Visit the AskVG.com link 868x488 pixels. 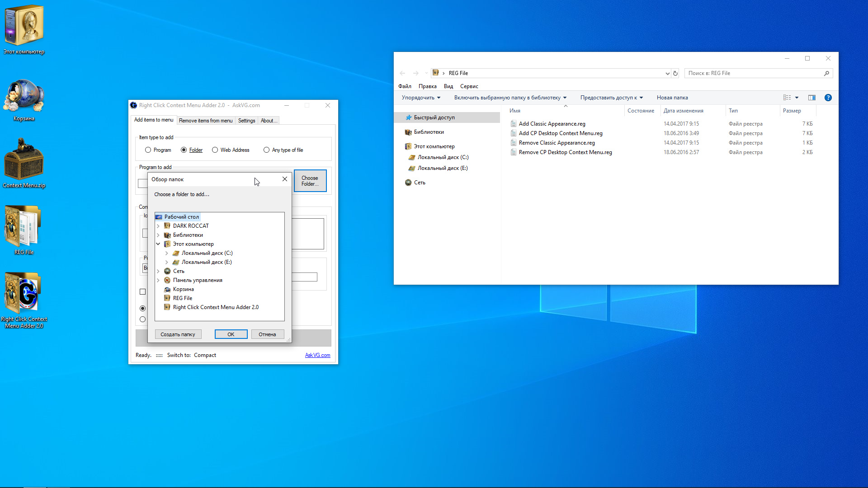pos(318,355)
